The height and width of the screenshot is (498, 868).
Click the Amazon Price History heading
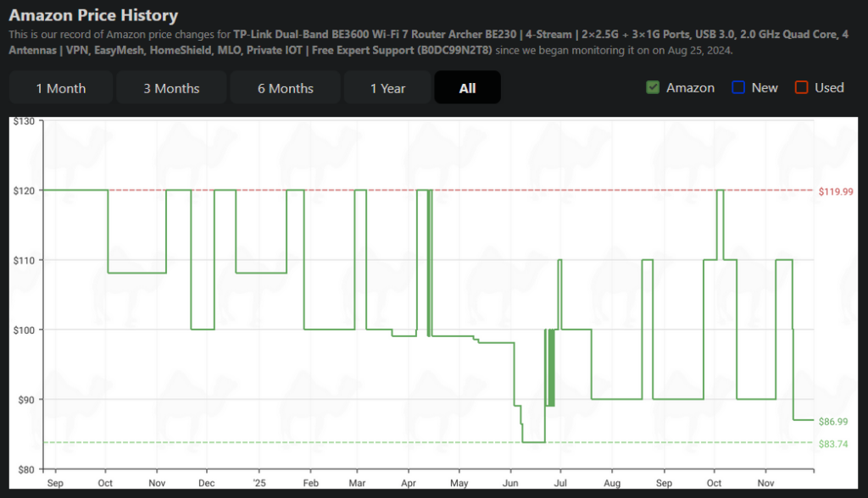pos(93,15)
